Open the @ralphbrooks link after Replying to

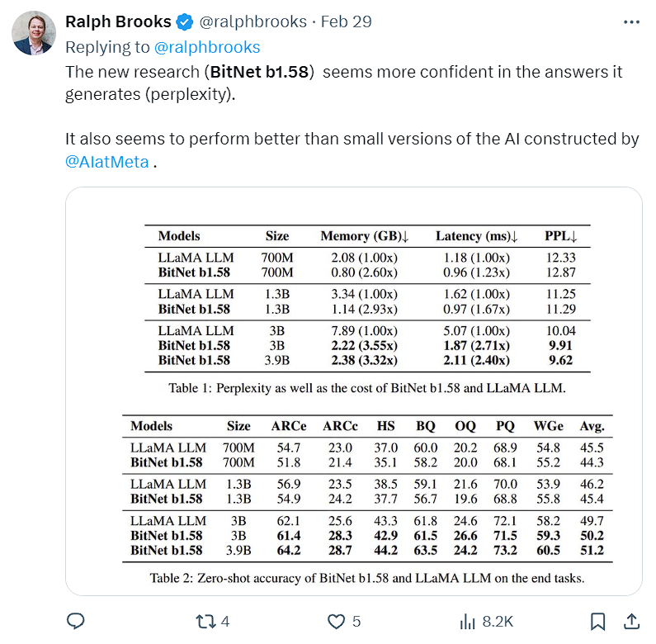(207, 47)
